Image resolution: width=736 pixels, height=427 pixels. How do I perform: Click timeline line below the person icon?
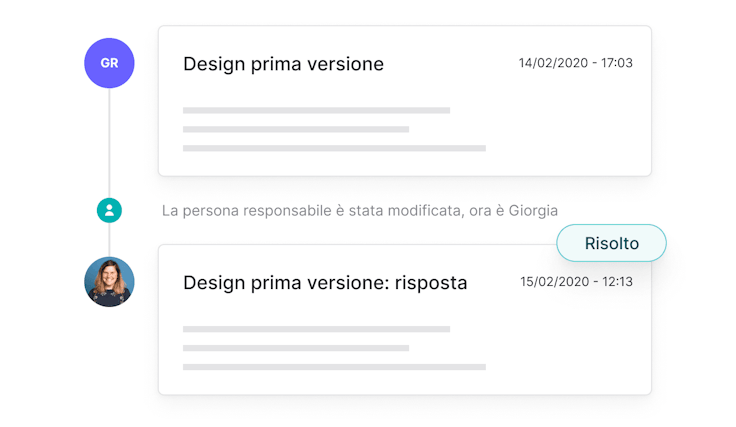pyautogui.click(x=109, y=240)
